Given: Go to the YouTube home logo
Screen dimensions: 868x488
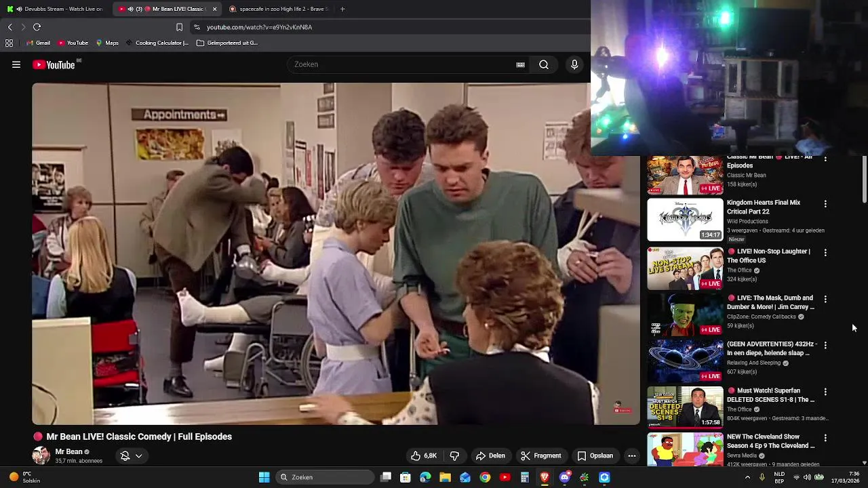Looking at the screenshot, I should [x=54, y=65].
